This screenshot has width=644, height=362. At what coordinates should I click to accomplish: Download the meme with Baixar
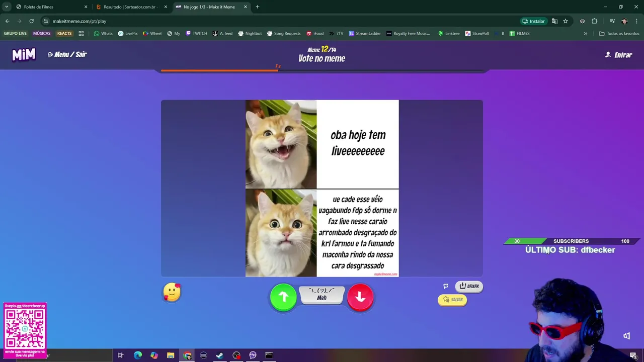[469, 286]
